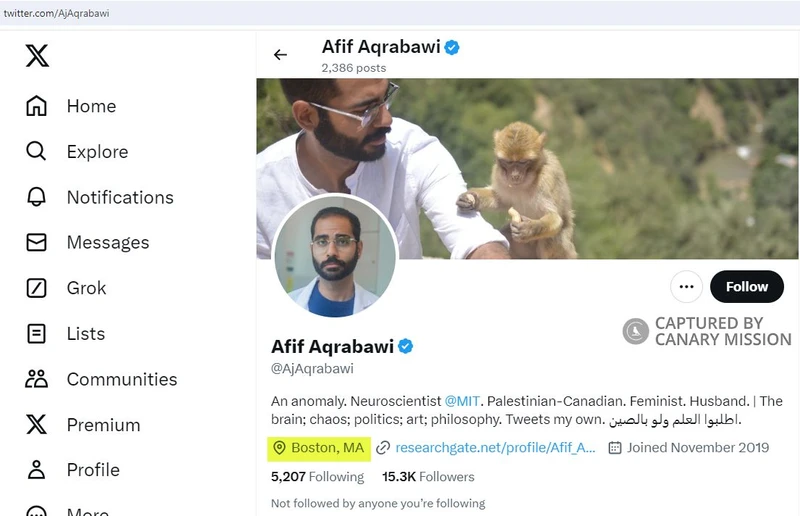
Task: Open Explore via magnifier icon
Action: (37, 152)
